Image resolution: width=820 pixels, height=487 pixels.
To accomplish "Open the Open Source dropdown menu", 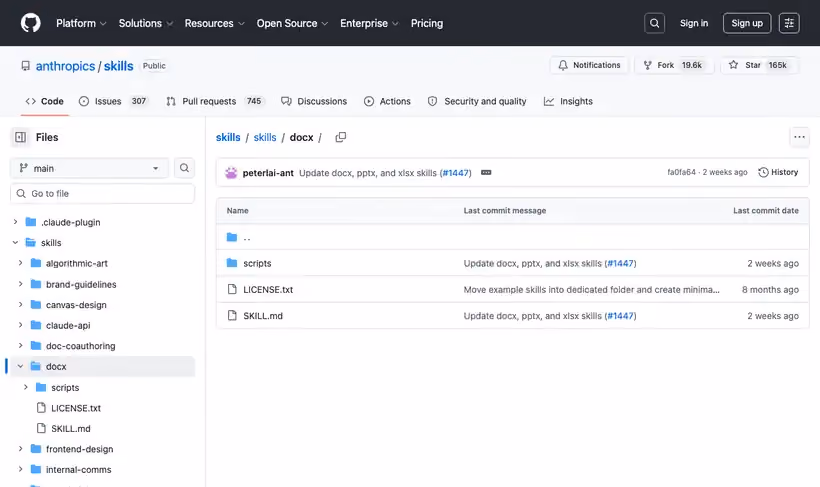I will pos(292,23).
